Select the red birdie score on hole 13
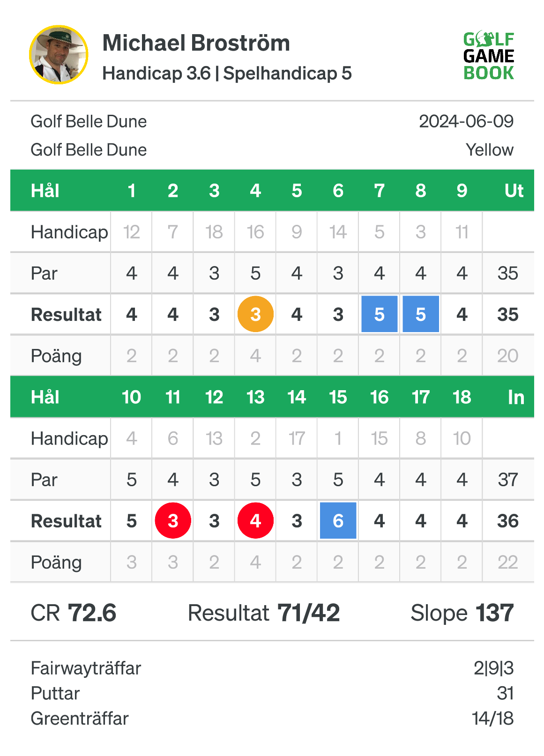 tap(255, 521)
